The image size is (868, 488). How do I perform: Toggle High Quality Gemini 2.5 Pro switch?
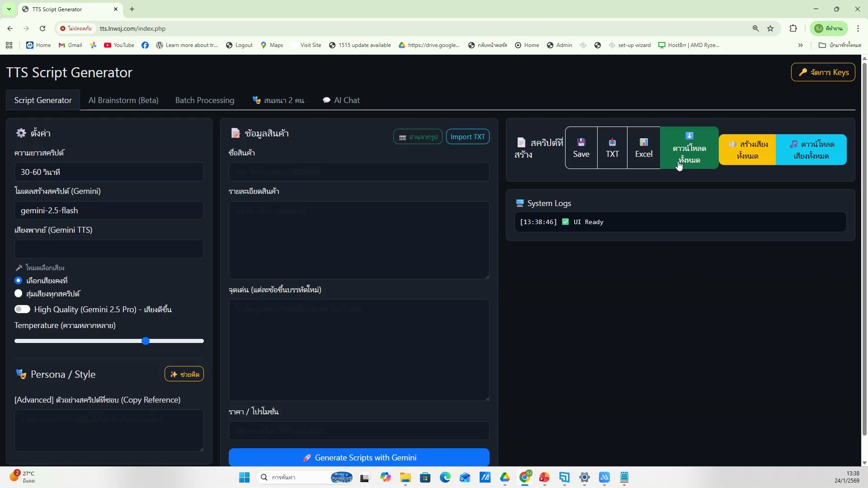coord(22,310)
